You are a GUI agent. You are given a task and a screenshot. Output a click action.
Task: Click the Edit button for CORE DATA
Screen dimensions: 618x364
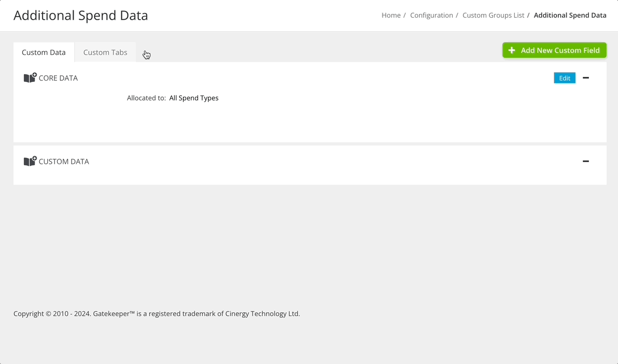[x=564, y=78]
